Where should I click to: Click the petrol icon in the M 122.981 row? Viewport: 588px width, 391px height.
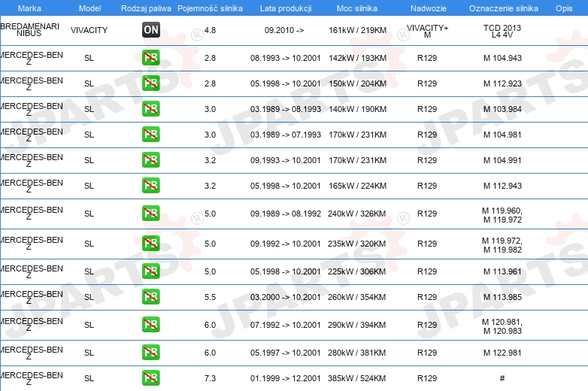point(150,353)
